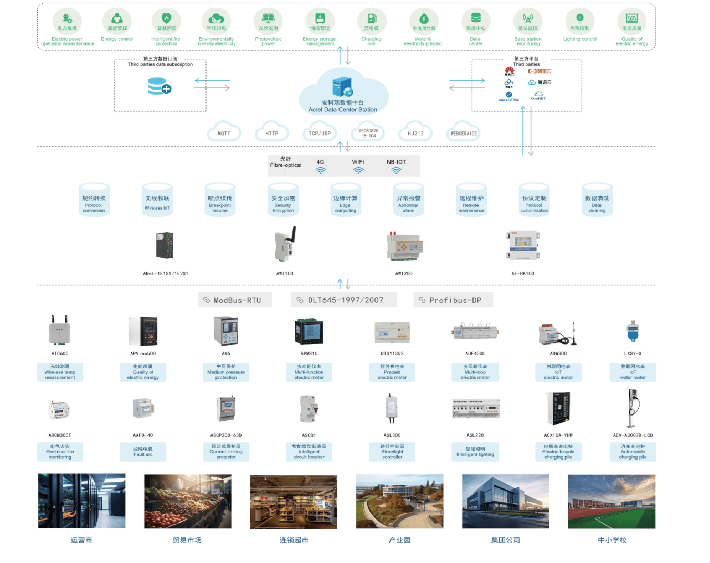This screenshot has width=710, height=563.
Task: Click the Protocol customization cylinder
Action: 534,199
